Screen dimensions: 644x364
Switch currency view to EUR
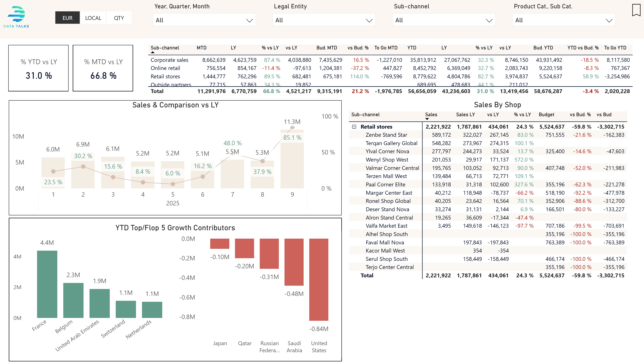[x=68, y=18]
